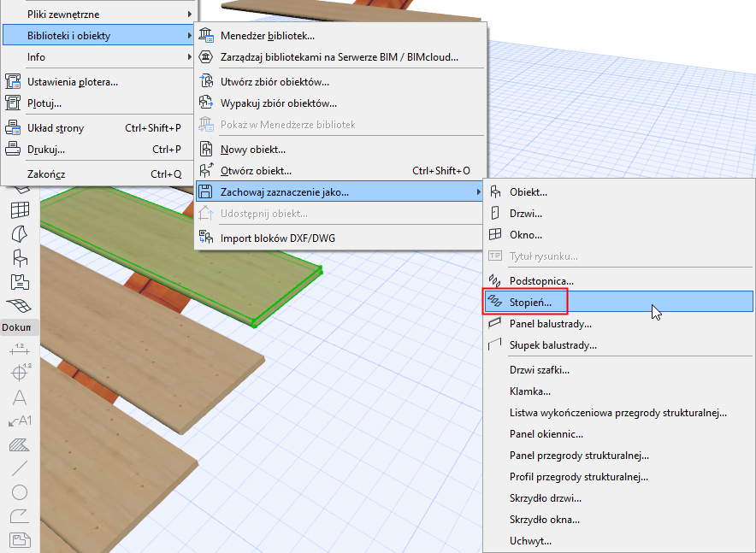This screenshot has width=756, height=553.
Task: Click Drukuj menu entry
Action: pyautogui.click(x=97, y=150)
